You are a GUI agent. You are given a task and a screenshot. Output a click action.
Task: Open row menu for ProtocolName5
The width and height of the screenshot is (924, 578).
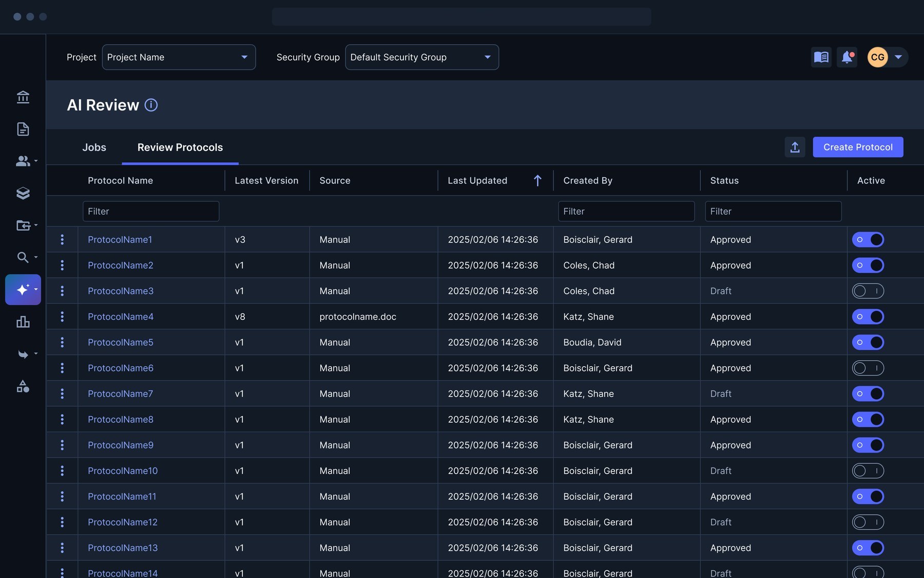[62, 342]
